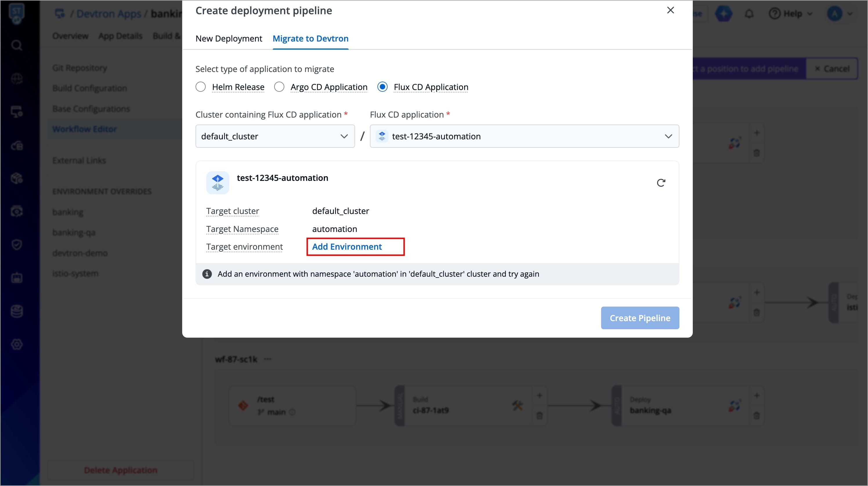The height and width of the screenshot is (486, 868).
Task: Click the search icon in the left sidebar
Action: pyautogui.click(x=17, y=45)
